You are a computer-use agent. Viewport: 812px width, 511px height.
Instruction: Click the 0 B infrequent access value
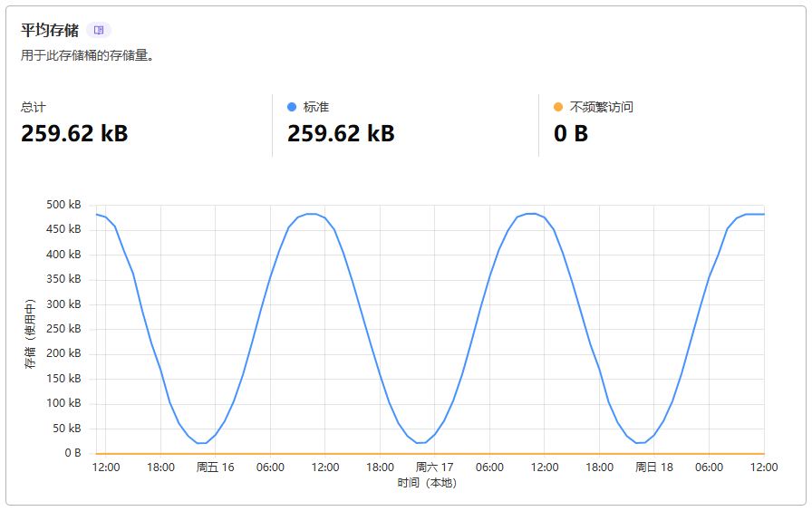(x=571, y=134)
